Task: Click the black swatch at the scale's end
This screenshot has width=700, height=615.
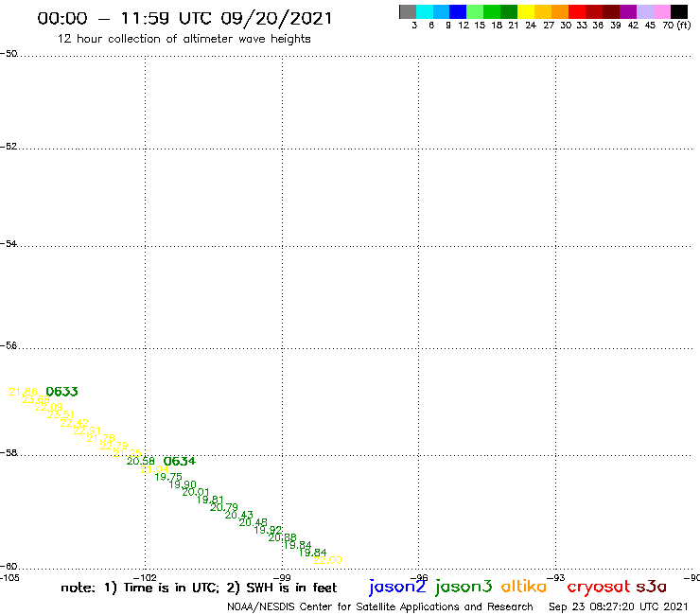Action: (679, 11)
